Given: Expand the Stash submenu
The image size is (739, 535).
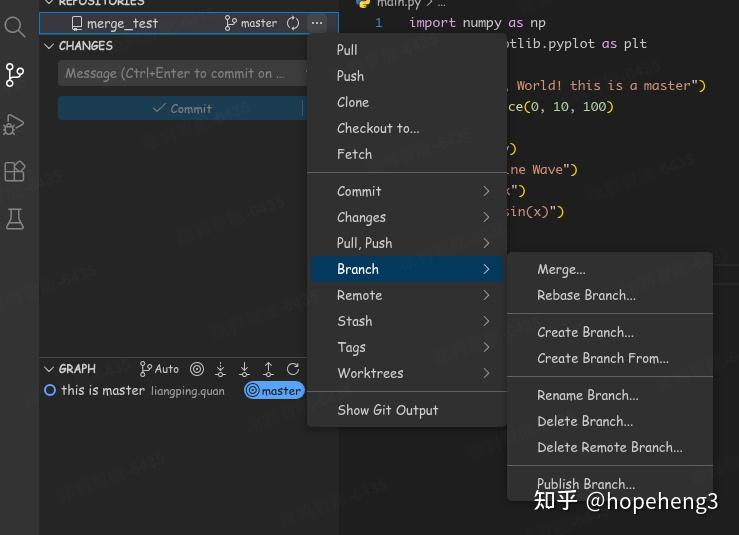Looking at the screenshot, I should 407,321.
